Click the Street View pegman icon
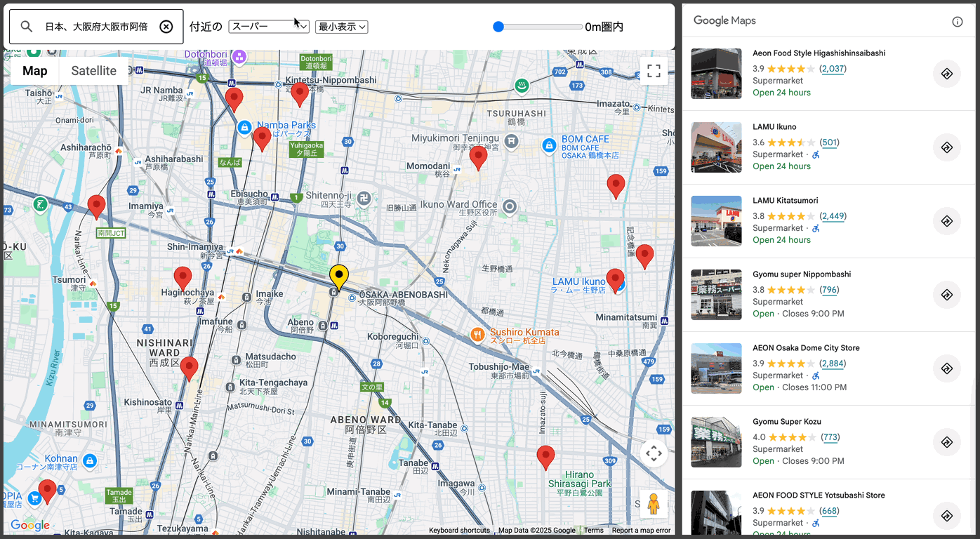Image resolution: width=980 pixels, height=539 pixels. (x=654, y=504)
